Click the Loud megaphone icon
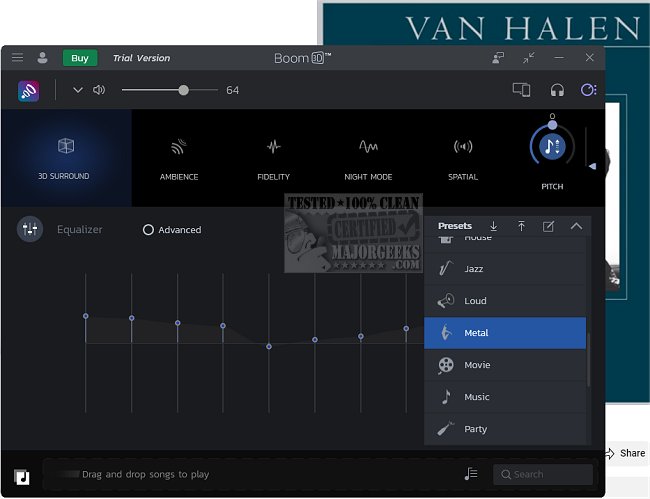Screen dimensions: 650x499 [x=446, y=300]
